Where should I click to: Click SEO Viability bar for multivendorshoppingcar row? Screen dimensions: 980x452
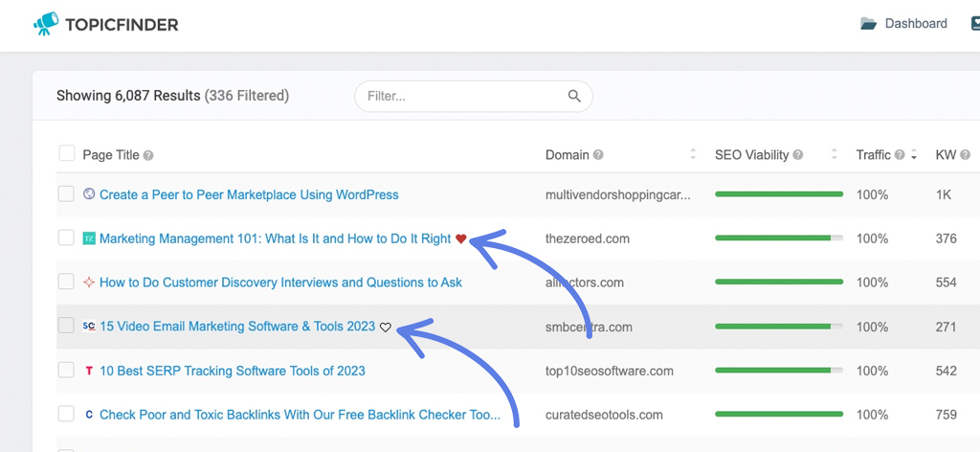pos(779,194)
